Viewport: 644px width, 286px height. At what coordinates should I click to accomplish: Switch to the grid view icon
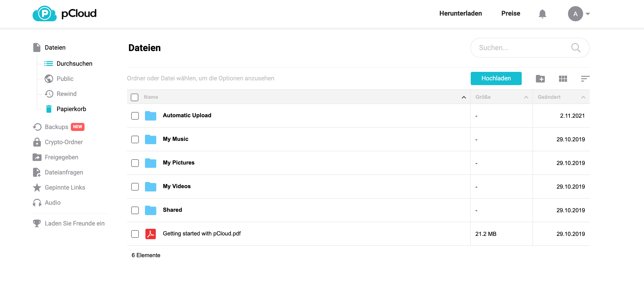[x=563, y=78]
